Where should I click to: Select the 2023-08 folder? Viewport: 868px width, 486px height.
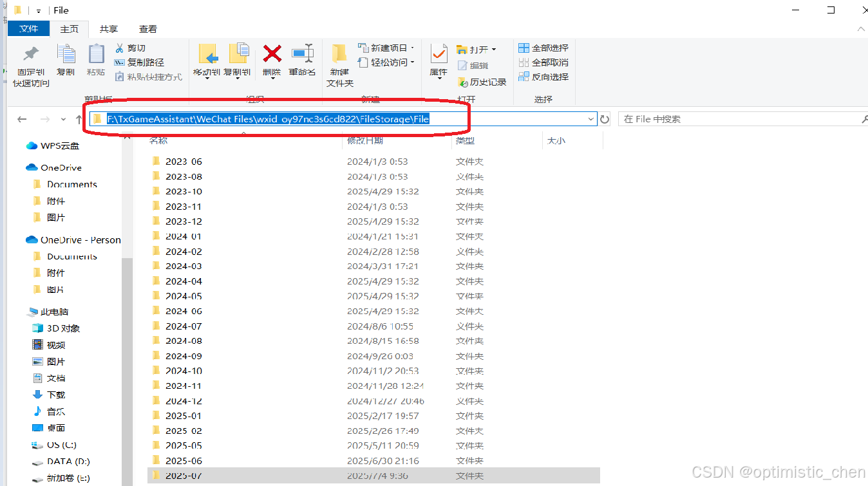[x=373, y=176]
